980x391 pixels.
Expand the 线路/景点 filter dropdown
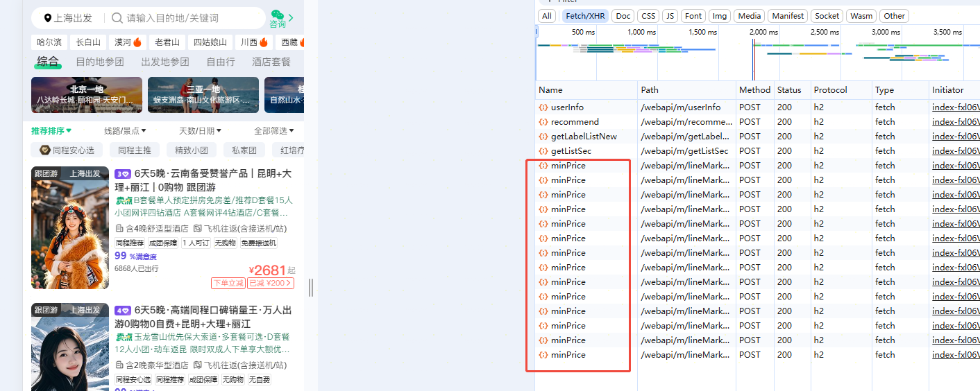pos(125,130)
